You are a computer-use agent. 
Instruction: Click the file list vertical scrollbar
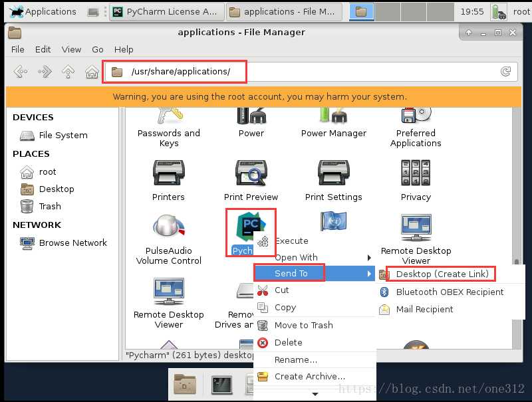click(x=517, y=228)
